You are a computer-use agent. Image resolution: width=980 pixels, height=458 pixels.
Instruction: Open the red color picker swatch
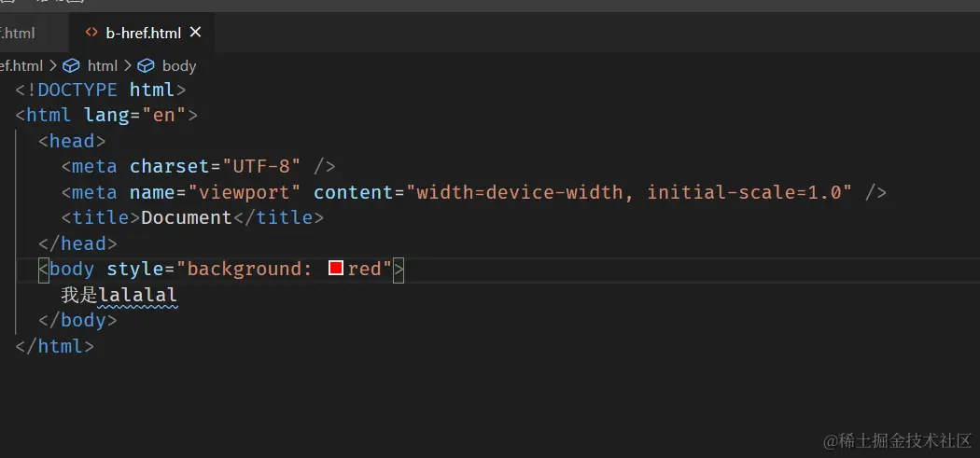point(337,269)
